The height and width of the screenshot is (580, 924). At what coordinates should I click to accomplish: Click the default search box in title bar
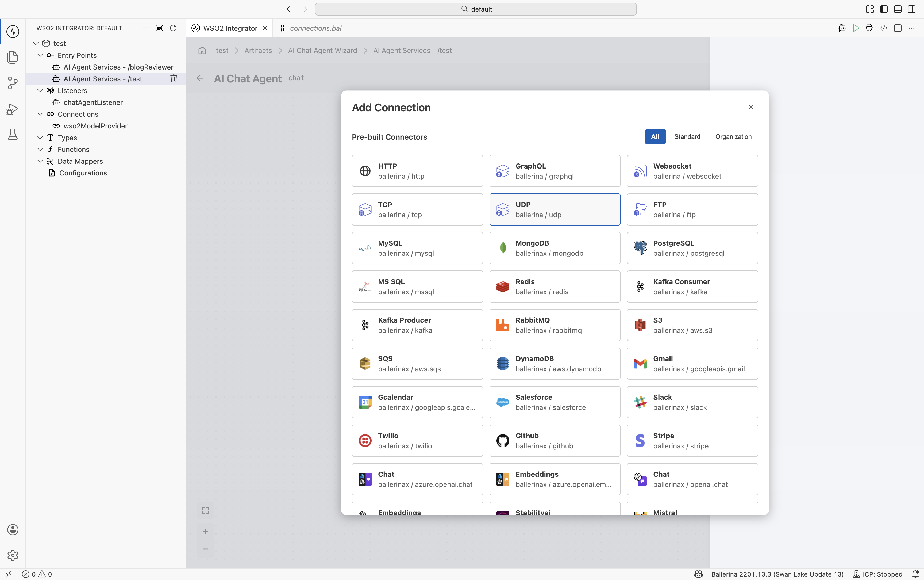476,9
